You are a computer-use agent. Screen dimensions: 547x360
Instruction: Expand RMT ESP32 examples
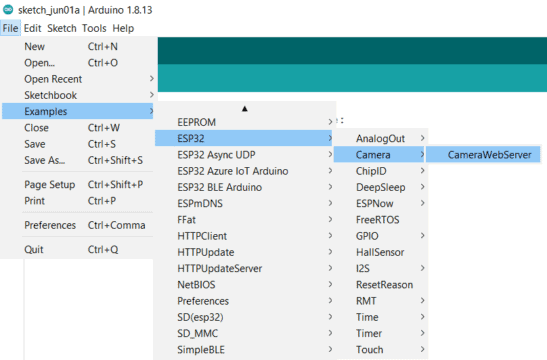tap(380, 301)
